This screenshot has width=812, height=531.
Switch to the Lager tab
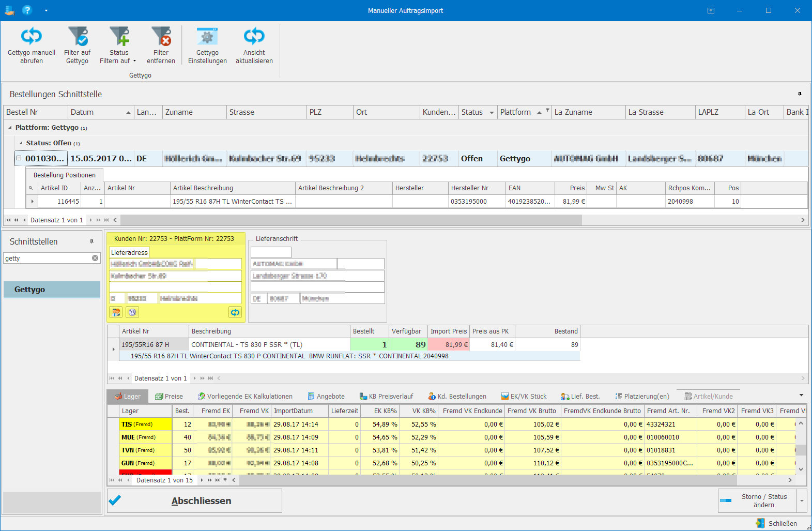128,396
